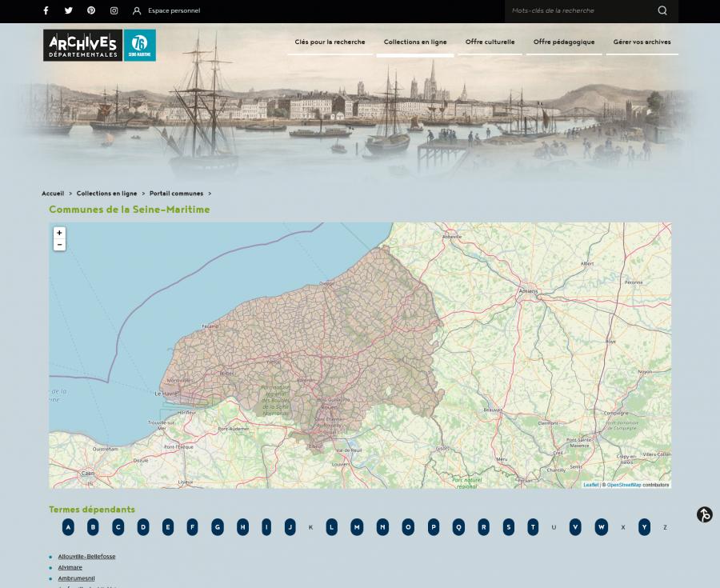
Task: Filter communes by letter Y
Action: click(x=644, y=527)
